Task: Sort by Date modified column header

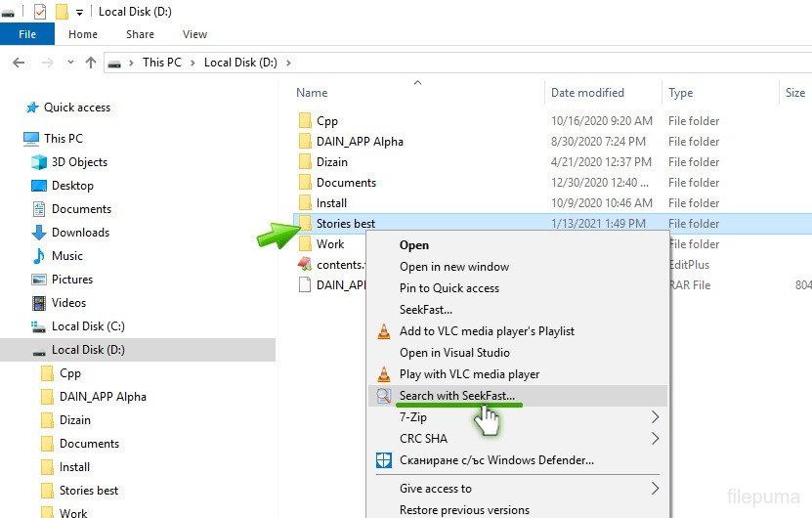Action: pyautogui.click(x=587, y=93)
